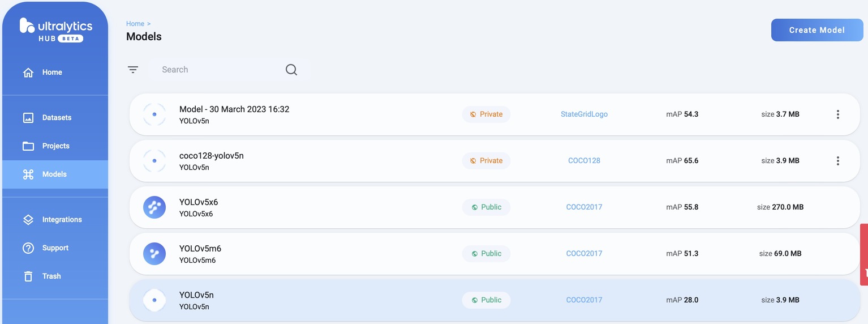Click the Private badge on the 30 March model
This screenshot has height=324, width=868.
coord(486,114)
